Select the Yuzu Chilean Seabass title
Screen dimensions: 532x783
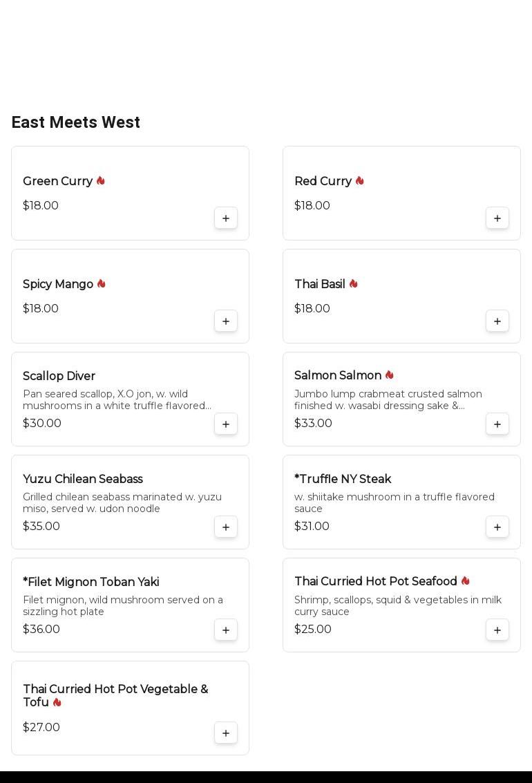point(83,479)
